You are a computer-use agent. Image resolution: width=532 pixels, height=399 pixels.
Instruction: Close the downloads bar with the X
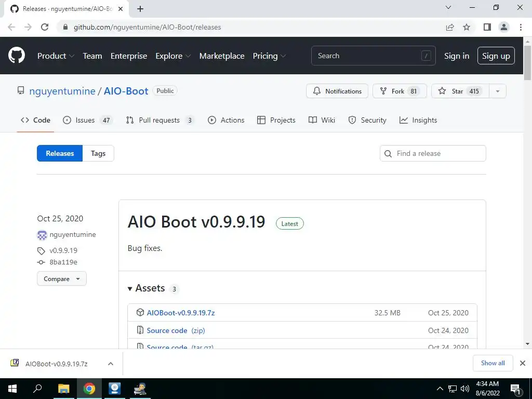click(x=523, y=363)
